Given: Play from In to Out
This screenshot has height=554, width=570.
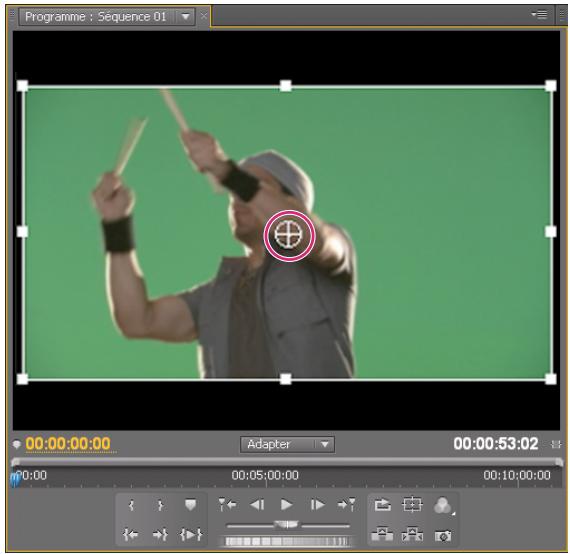Looking at the screenshot, I should click(191, 535).
